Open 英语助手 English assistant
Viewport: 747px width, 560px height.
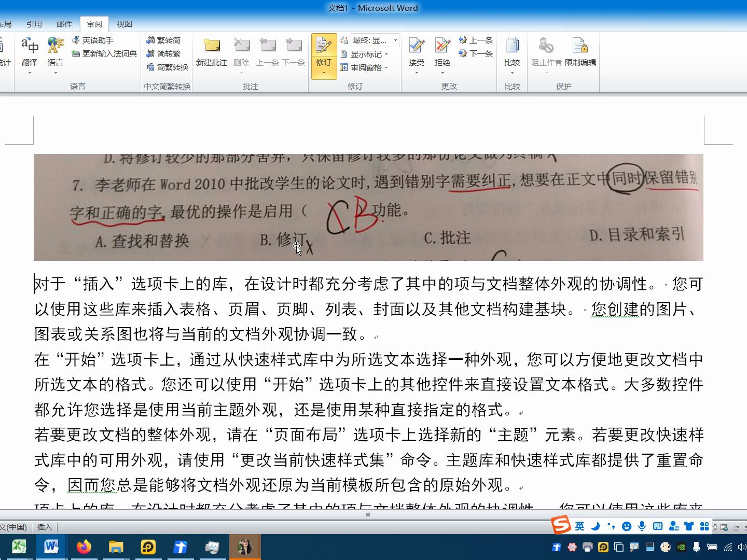pyautogui.click(x=92, y=40)
